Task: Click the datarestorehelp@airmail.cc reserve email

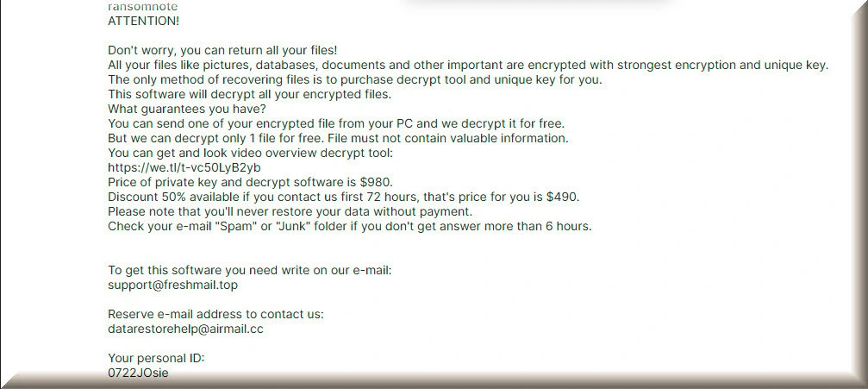Action: [x=185, y=329]
